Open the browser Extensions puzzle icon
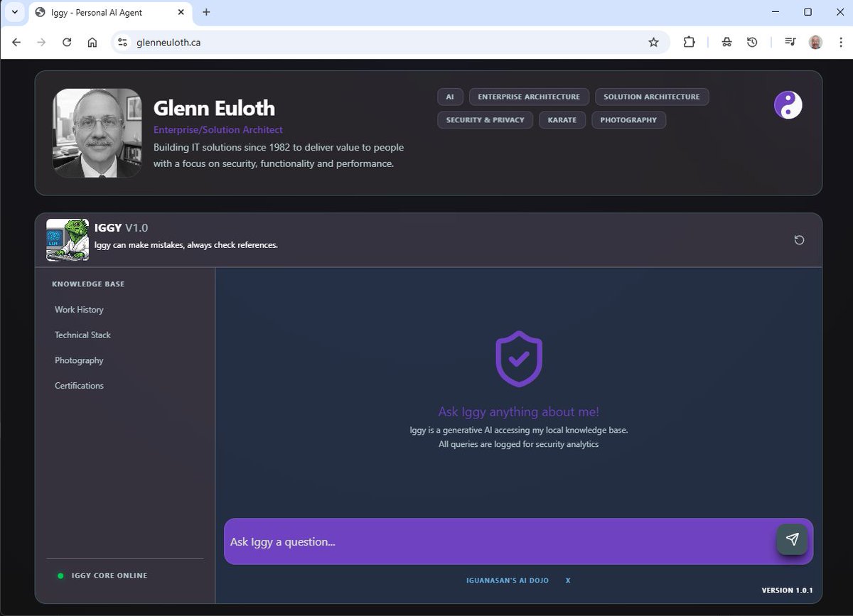853x616 pixels. (689, 43)
